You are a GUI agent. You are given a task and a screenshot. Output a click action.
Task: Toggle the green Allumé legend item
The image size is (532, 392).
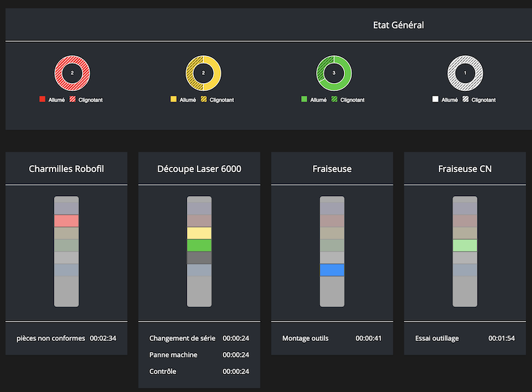coord(314,100)
